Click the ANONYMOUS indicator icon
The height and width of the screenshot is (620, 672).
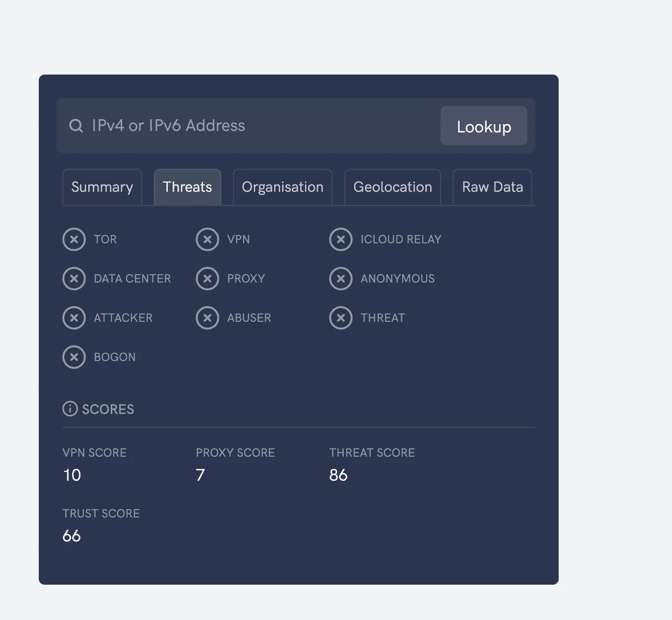tap(341, 279)
